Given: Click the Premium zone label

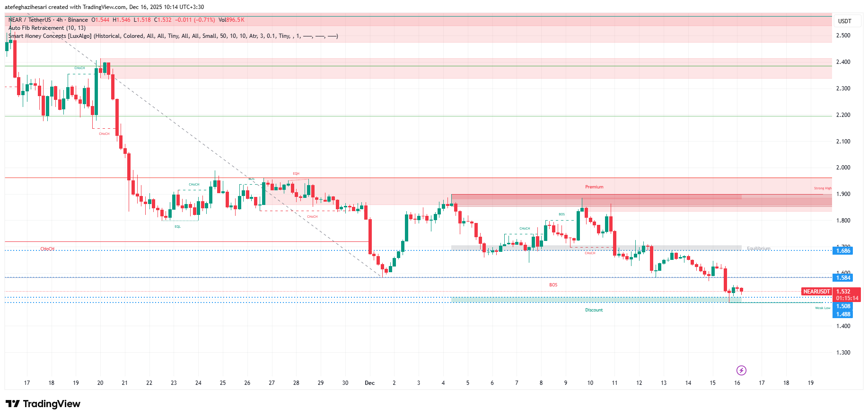Looking at the screenshot, I should (594, 187).
